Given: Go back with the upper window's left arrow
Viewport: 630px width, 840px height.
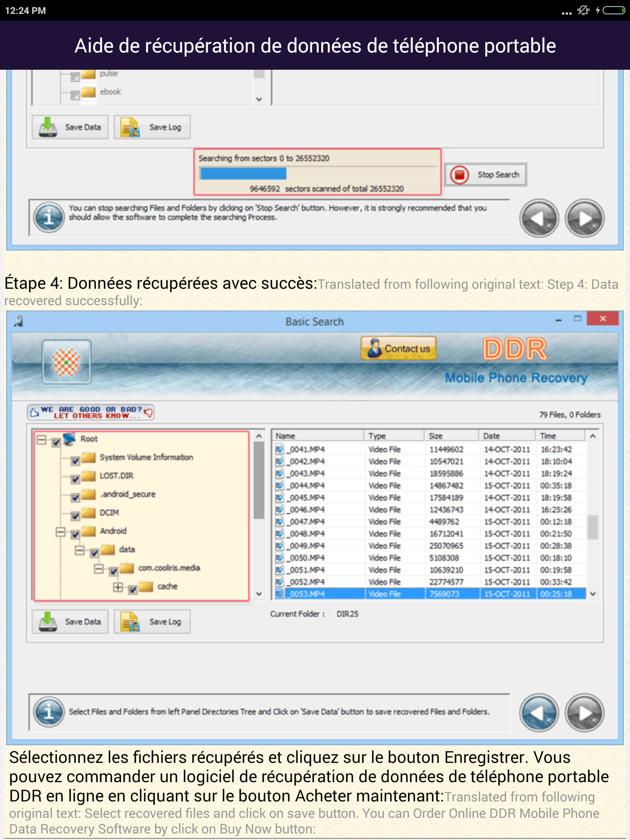Looking at the screenshot, I should (539, 218).
